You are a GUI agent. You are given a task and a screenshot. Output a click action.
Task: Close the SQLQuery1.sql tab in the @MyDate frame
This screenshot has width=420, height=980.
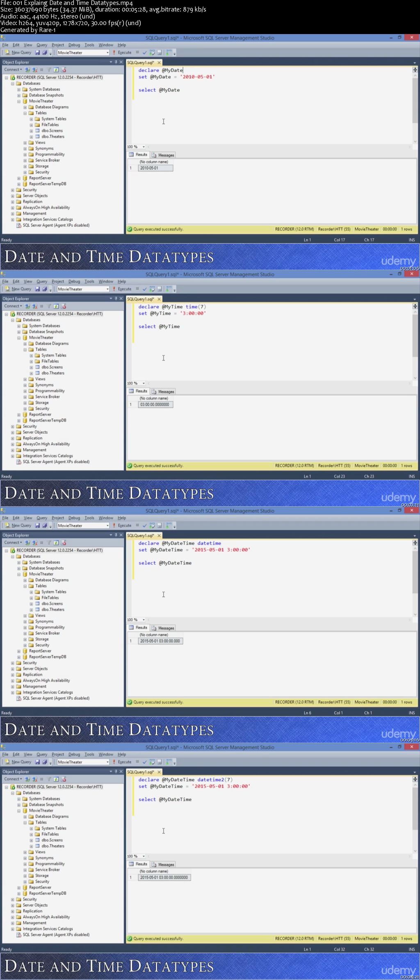[159, 63]
